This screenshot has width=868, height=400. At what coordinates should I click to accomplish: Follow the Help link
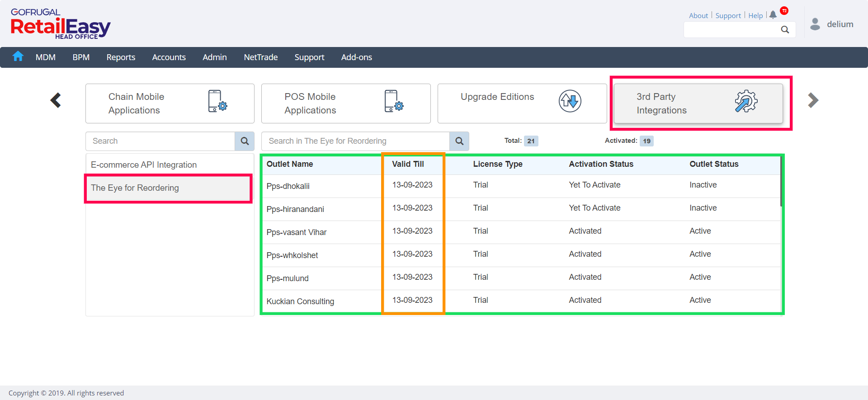click(x=755, y=15)
